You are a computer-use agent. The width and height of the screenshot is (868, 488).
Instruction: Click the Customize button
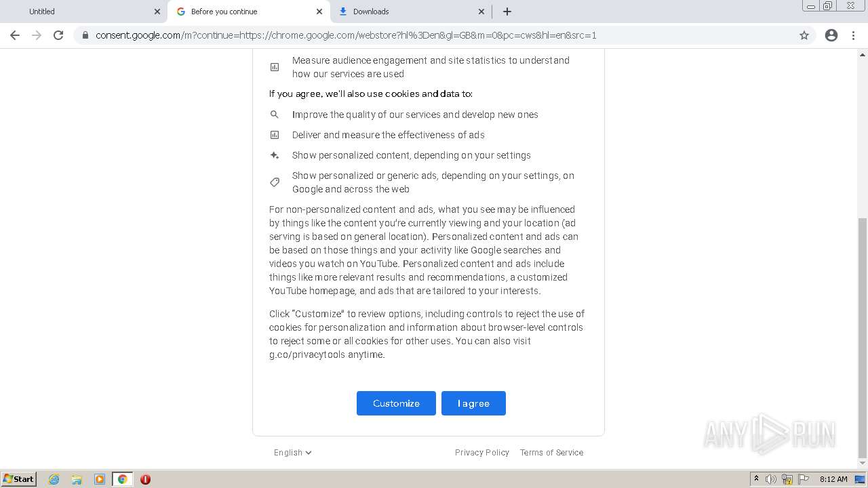396,403
